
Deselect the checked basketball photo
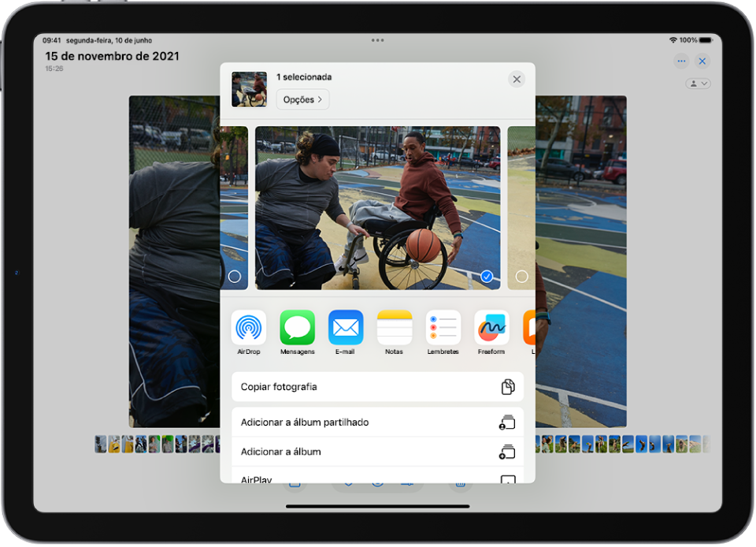tap(487, 277)
